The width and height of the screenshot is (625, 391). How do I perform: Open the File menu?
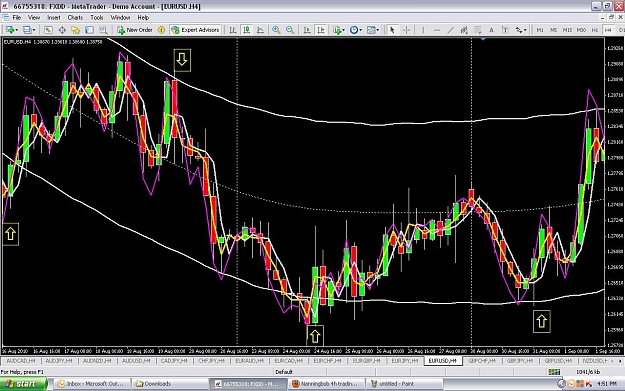tap(17, 18)
